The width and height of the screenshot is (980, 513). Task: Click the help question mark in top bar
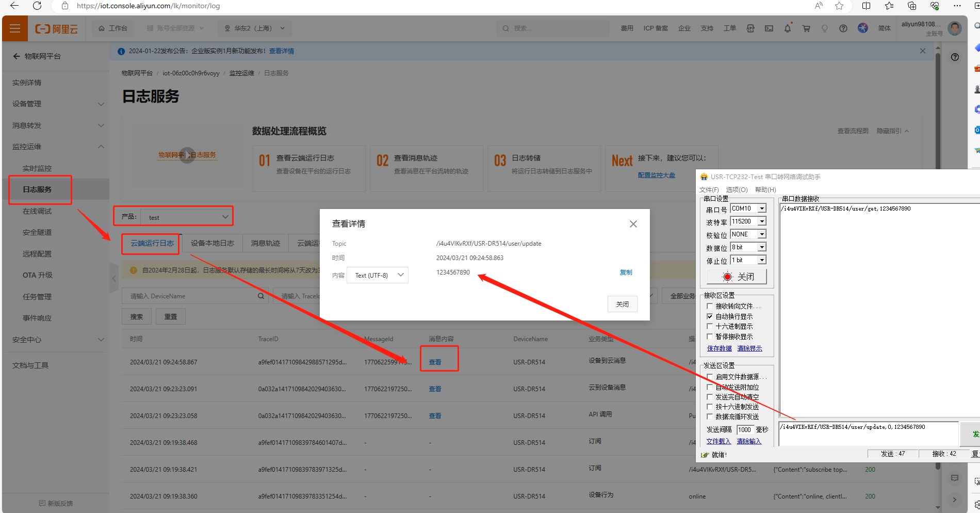tap(843, 28)
